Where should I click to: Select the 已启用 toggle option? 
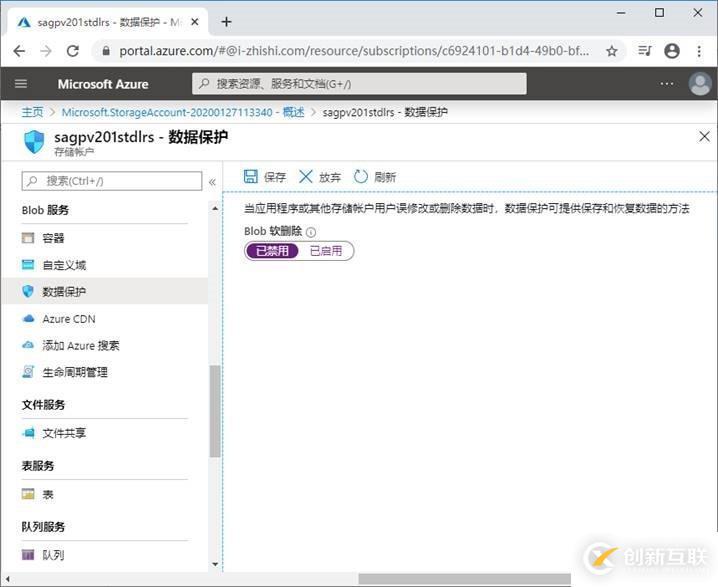coord(326,251)
